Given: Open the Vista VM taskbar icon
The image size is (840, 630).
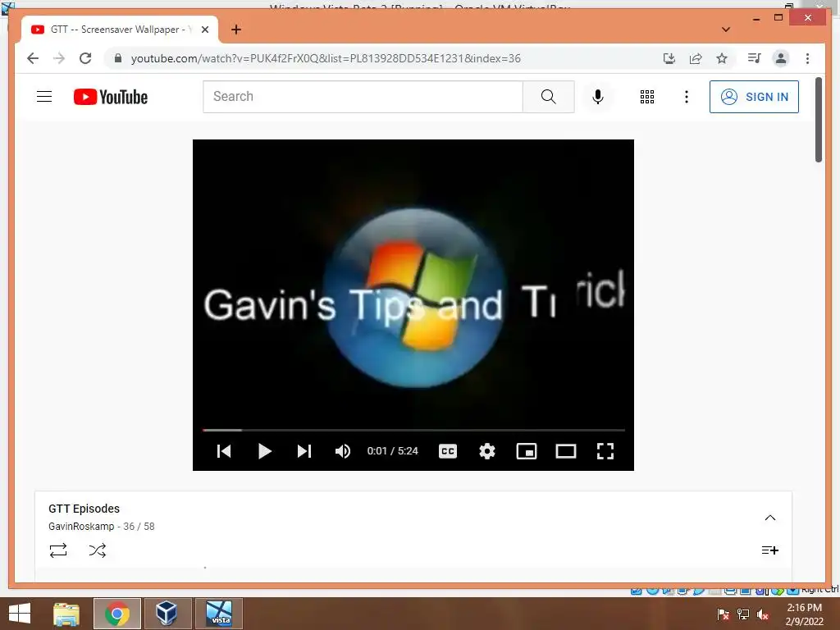Looking at the screenshot, I should (x=219, y=614).
